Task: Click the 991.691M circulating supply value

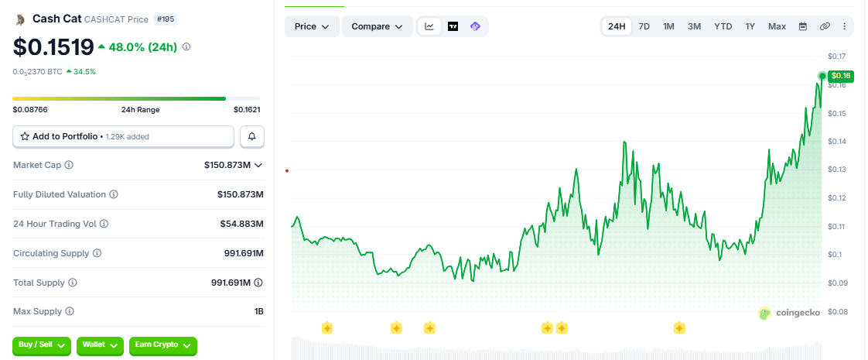Action: [x=244, y=253]
